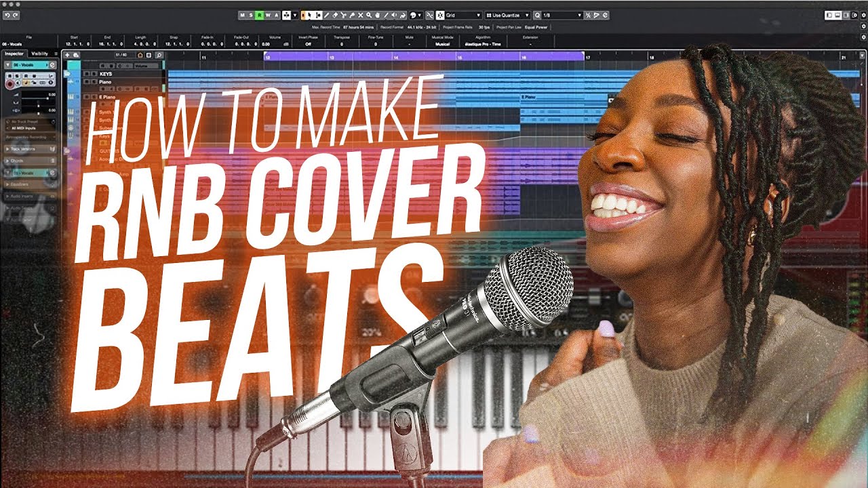The width and height of the screenshot is (868, 488).
Task: Click bar 11 on the ruler
Action: click(x=202, y=58)
